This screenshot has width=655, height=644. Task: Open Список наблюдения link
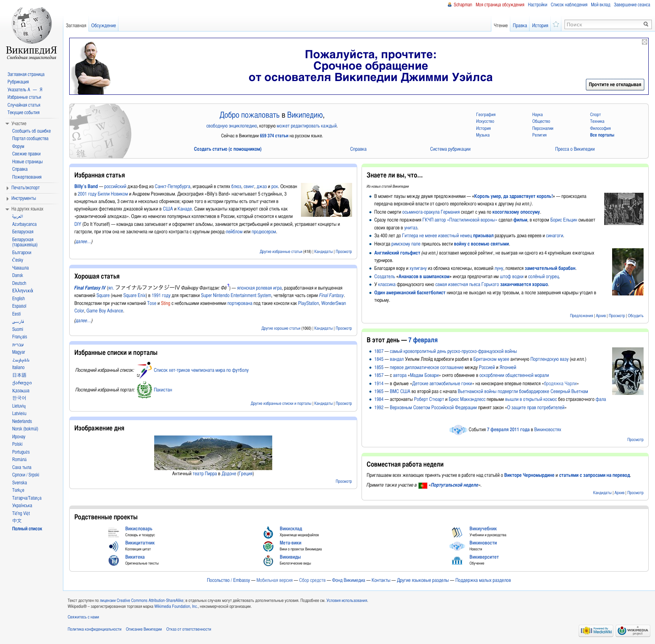pyautogui.click(x=569, y=5)
